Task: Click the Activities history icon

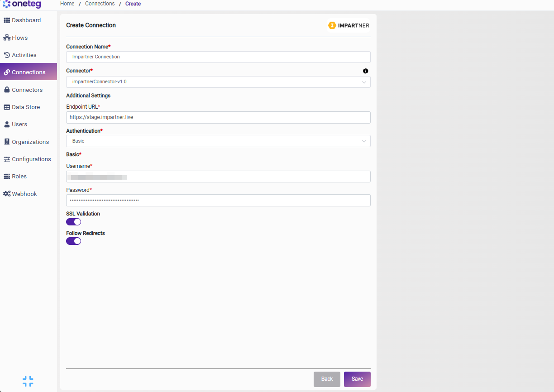Action: pos(7,55)
